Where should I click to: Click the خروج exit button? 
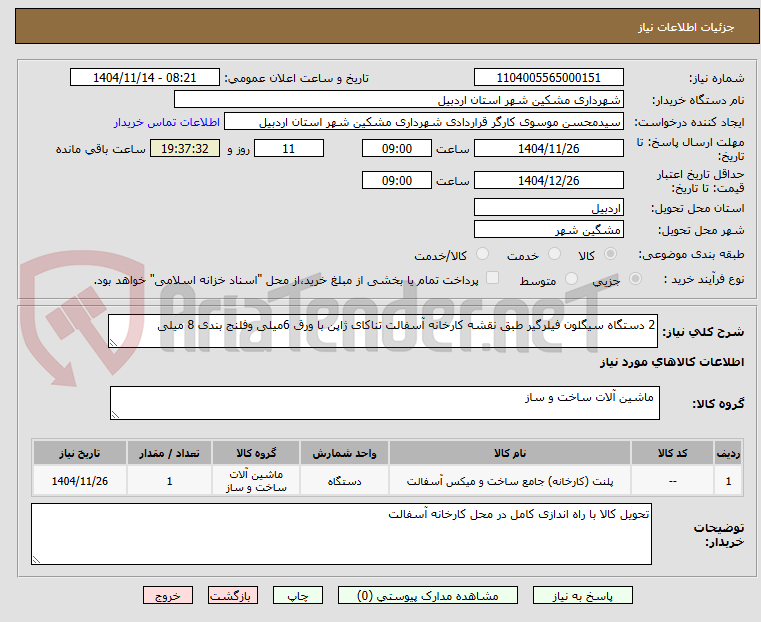[168, 595]
